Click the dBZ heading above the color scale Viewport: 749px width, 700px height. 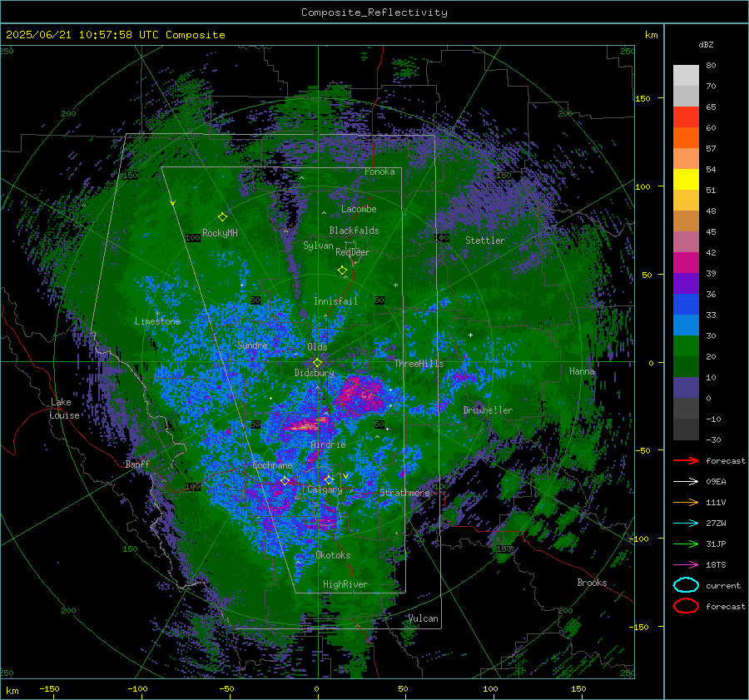tap(706, 44)
